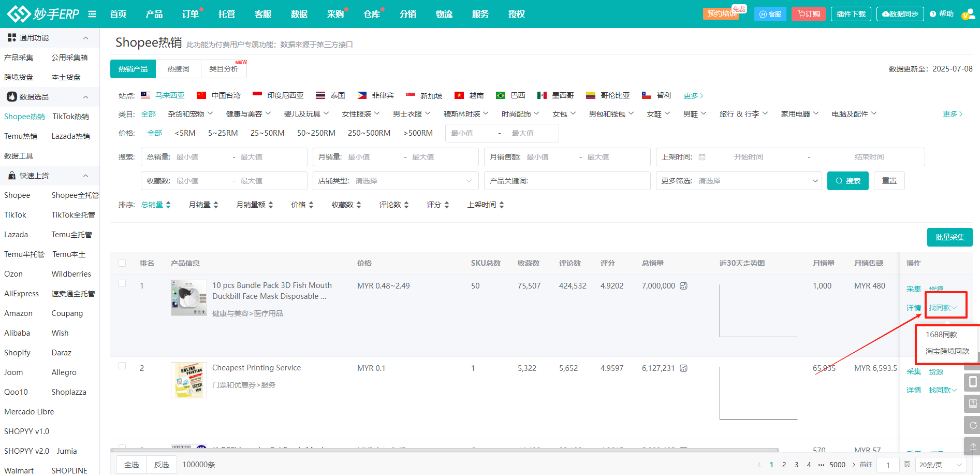
Task: Click sales history icon beside 6,127,231
Action: pos(683,368)
